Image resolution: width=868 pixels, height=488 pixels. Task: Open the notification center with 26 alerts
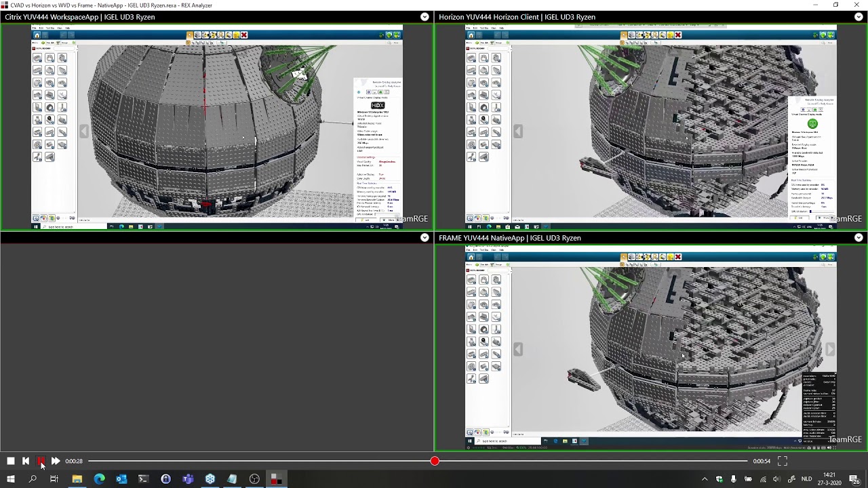pos(854,479)
